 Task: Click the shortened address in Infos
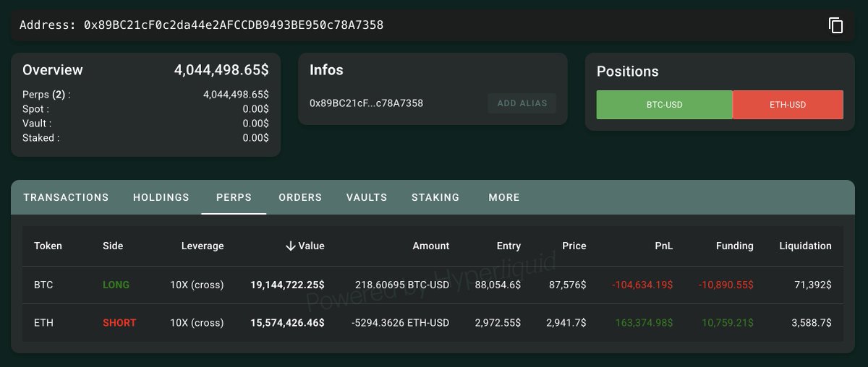(x=366, y=103)
